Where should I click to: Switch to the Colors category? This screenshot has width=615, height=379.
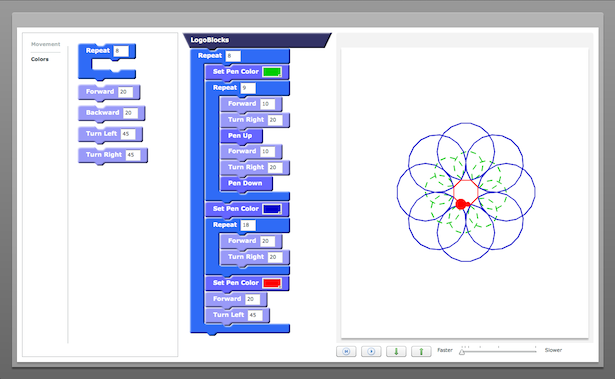click(x=40, y=59)
